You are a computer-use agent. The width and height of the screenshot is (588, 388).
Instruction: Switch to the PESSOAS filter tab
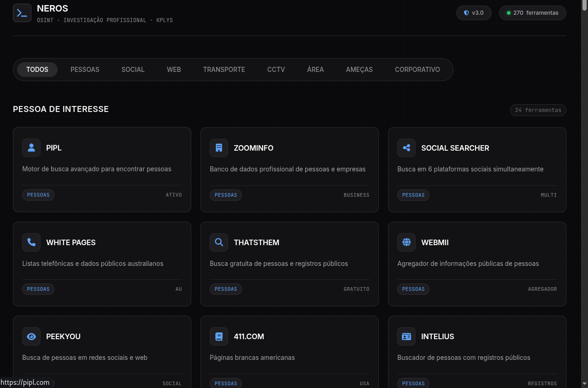click(85, 70)
